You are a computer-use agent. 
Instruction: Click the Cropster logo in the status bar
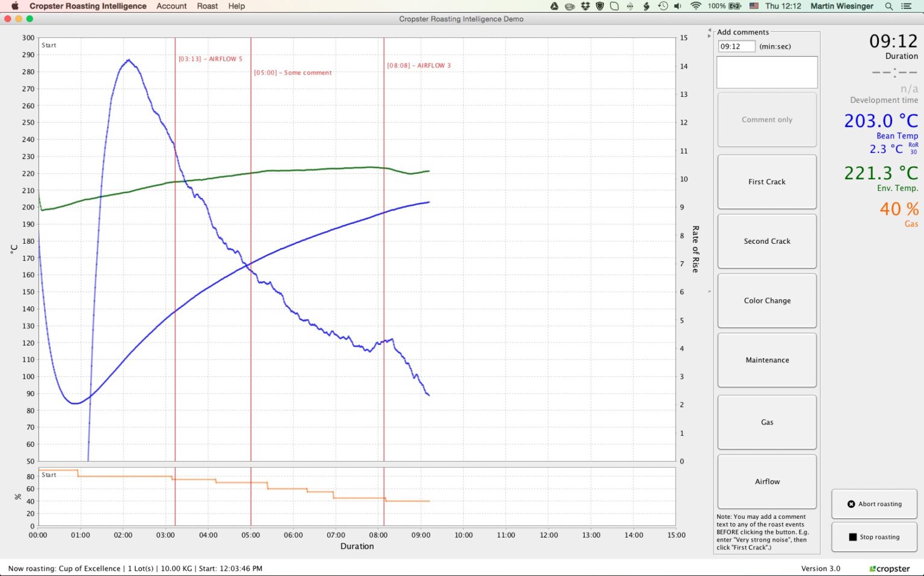(890, 568)
